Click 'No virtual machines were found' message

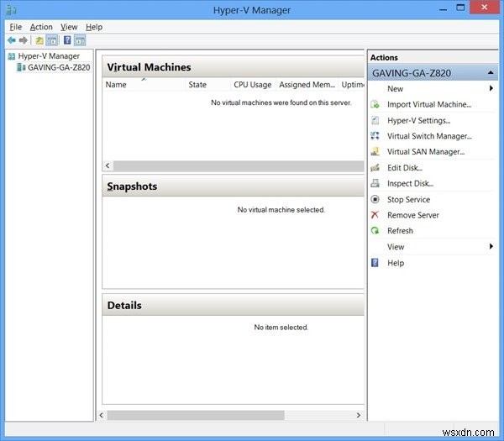(x=281, y=102)
